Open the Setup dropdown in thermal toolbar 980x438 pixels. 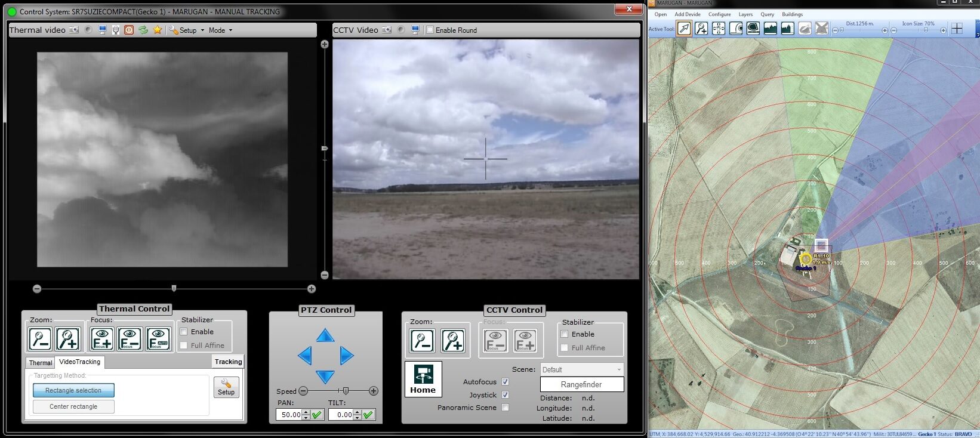187,30
